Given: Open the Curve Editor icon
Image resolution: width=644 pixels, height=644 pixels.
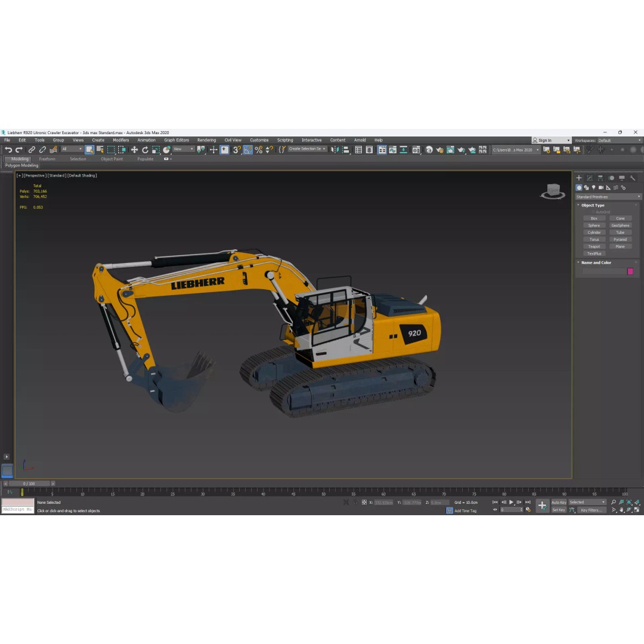Looking at the screenshot, I should 392,150.
